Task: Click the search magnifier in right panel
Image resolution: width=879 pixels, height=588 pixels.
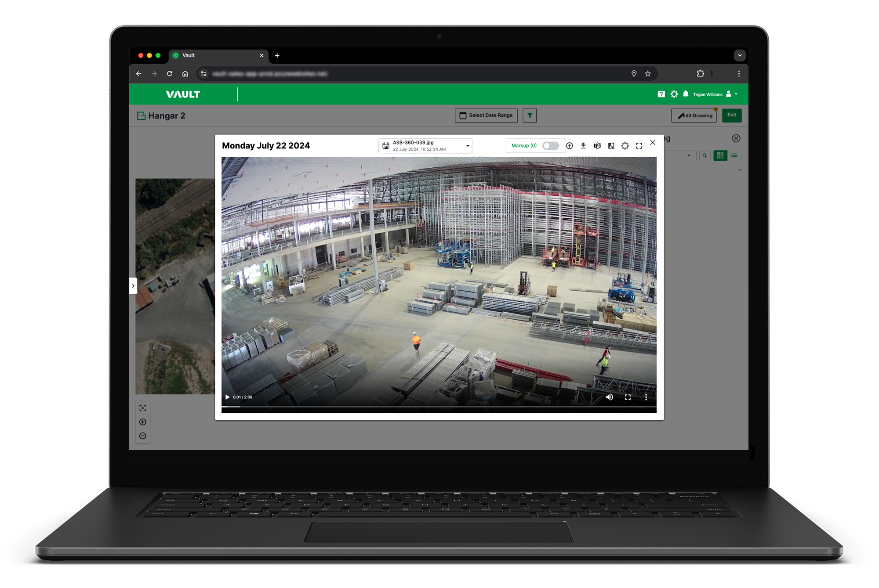Action: click(705, 155)
